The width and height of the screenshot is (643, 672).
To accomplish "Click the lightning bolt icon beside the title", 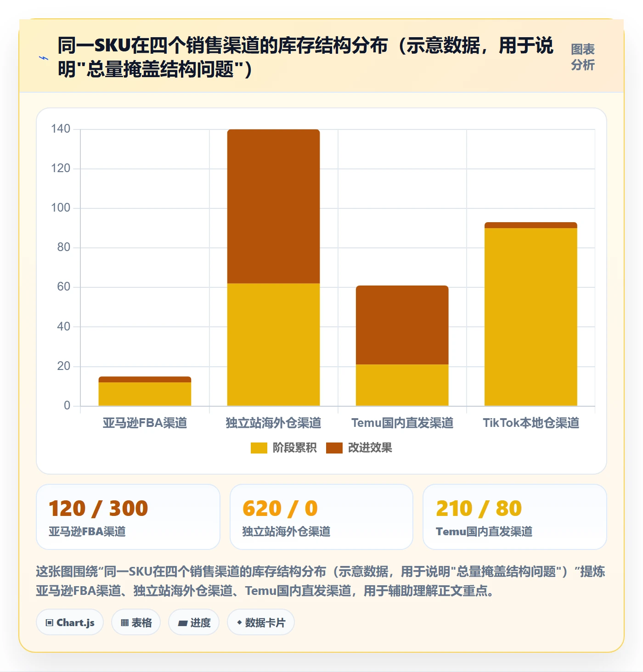I will click(44, 58).
